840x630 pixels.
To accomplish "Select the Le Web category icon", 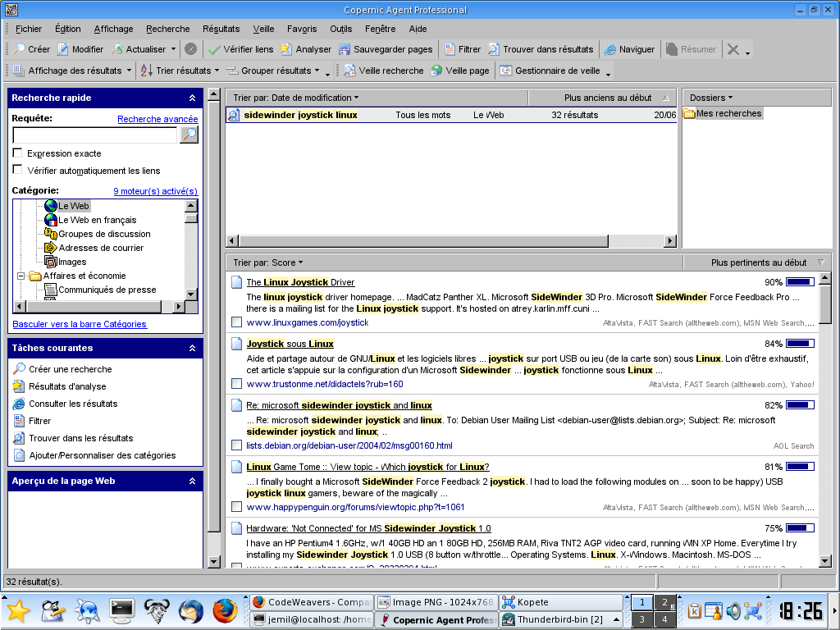I will pyautogui.click(x=51, y=206).
